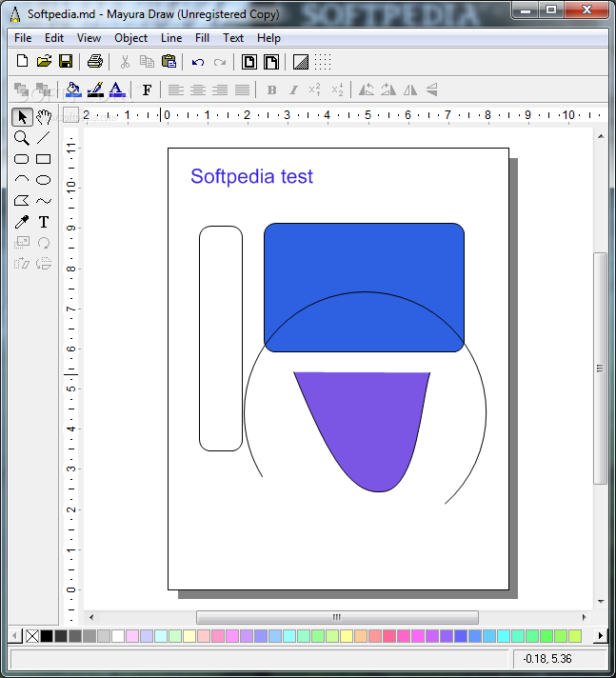Align text left
This screenshot has height=678, width=616.
(x=175, y=90)
